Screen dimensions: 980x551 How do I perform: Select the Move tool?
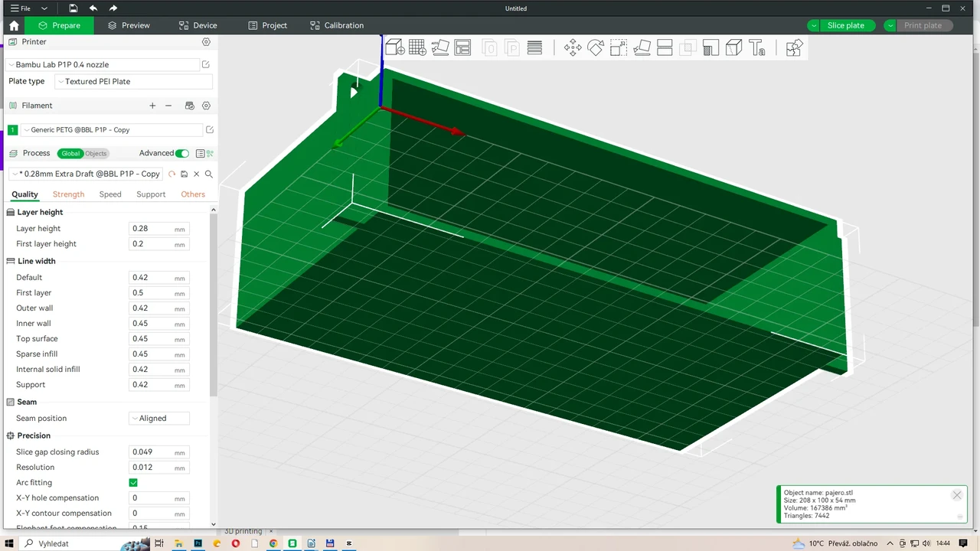(573, 48)
